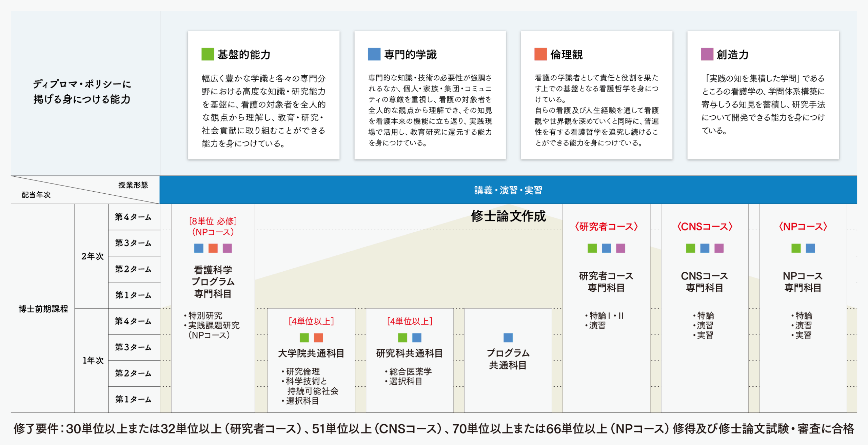Click the 〈CNSコース〉 red heading

click(x=705, y=227)
